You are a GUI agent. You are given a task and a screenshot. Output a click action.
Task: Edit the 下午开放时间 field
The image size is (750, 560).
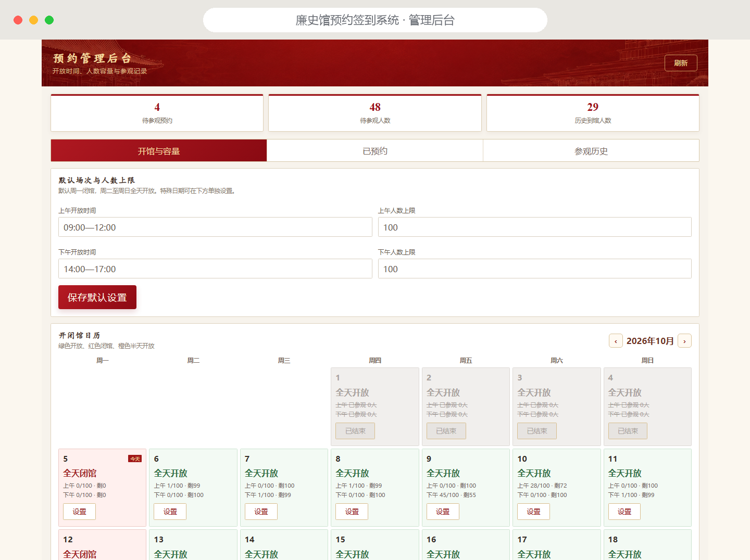215,269
